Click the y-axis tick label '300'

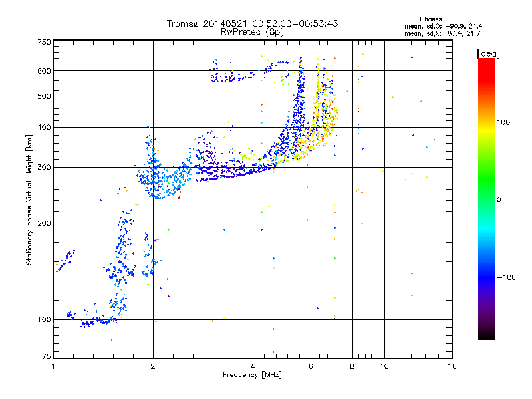44,168
